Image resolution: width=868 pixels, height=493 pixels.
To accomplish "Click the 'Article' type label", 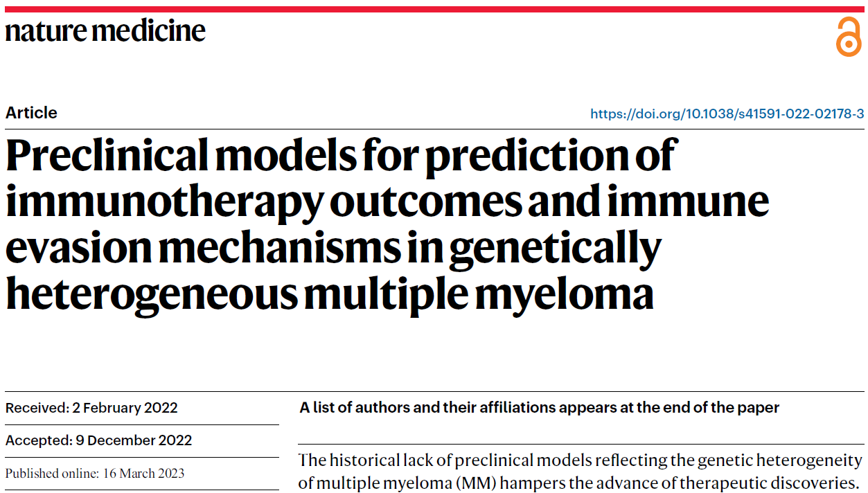I will pos(31,113).
